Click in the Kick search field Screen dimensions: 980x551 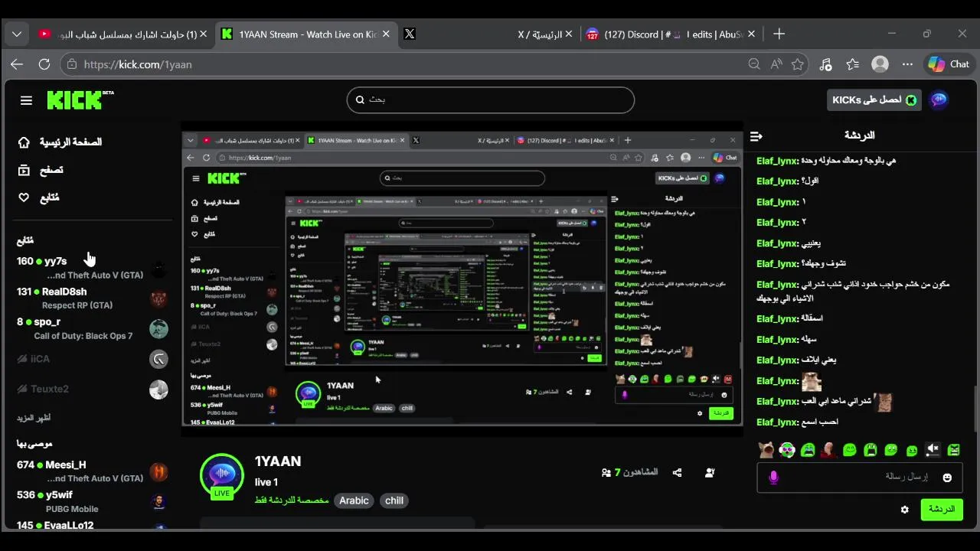(491, 99)
